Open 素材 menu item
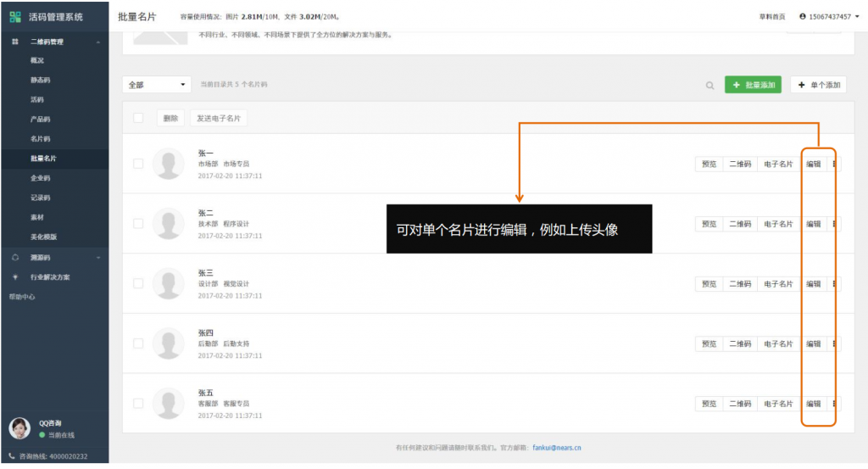Image resolution: width=868 pixels, height=469 pixels. tap(37, 217)
